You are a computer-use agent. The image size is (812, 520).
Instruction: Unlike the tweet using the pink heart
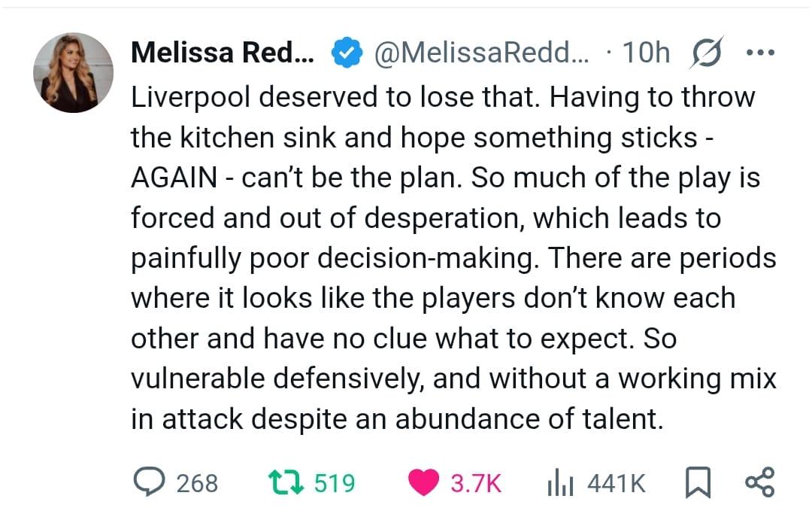(x=426, y=482)
